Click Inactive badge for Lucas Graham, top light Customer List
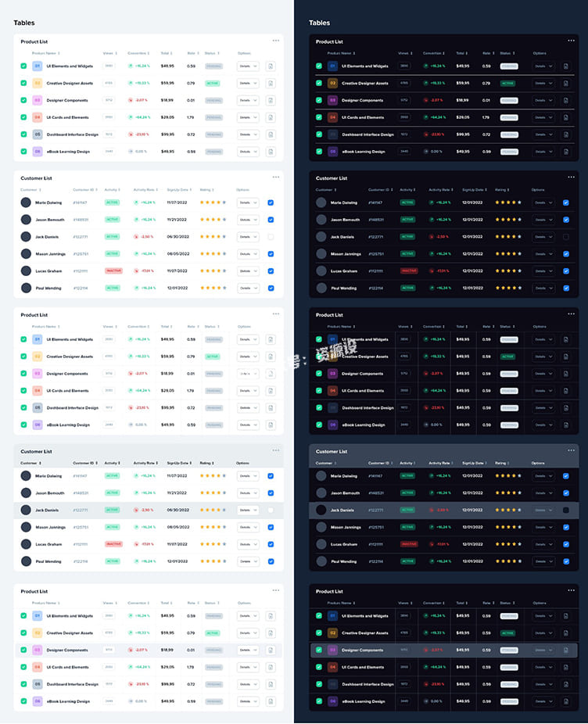This screenshot has height=724, width=588. pos(113,271)
